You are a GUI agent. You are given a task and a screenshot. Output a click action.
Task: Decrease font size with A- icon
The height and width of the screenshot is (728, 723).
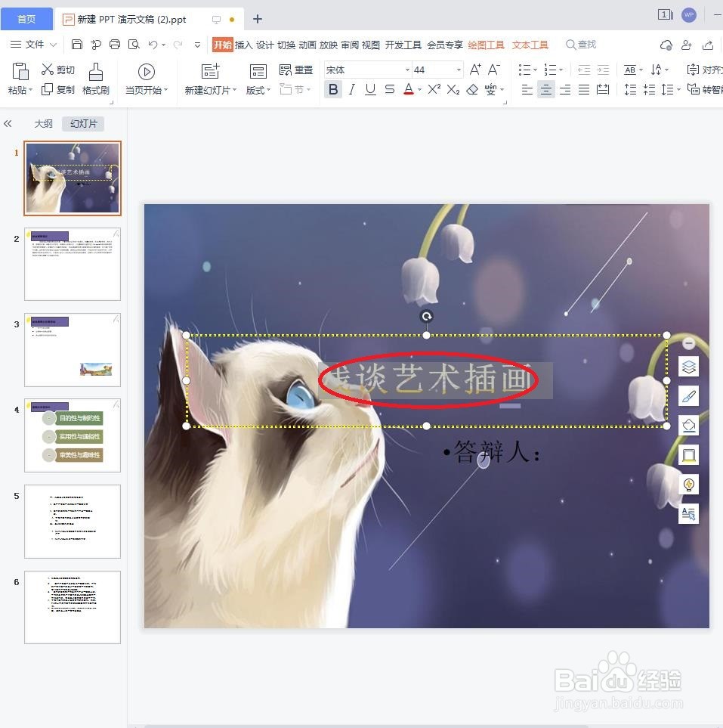(x=494, y=70)
